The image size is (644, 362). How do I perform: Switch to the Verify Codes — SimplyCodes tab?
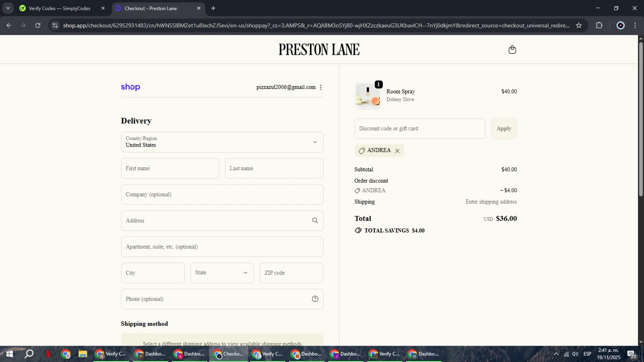click(x=59, y=8)
